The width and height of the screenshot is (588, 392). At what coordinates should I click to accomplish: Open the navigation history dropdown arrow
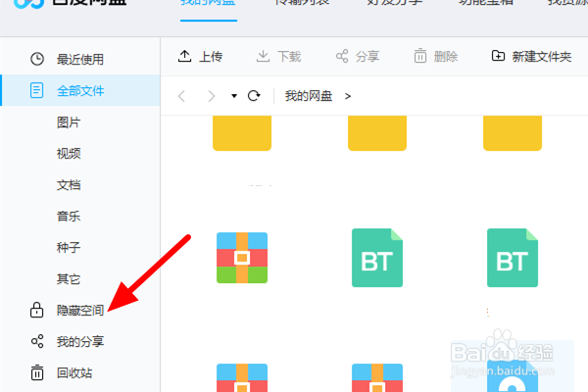click(x=234, y=96)
